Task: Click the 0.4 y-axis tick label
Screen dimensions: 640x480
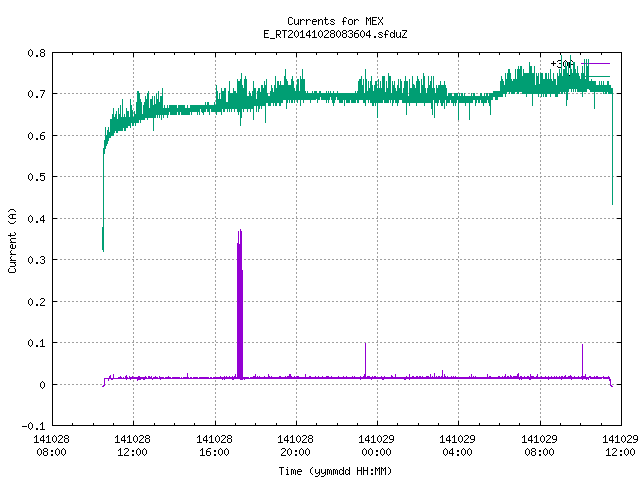Action: [x=36, y=219]
